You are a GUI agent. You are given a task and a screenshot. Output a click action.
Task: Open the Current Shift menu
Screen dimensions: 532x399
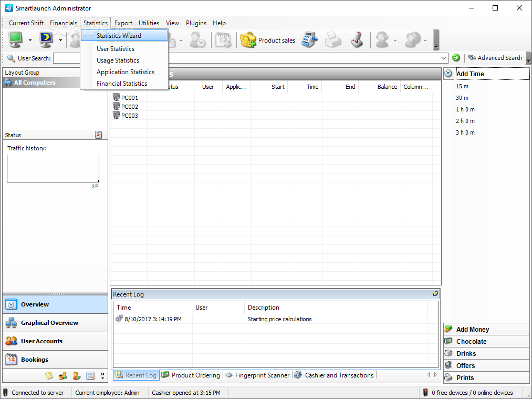coord(26,23)
